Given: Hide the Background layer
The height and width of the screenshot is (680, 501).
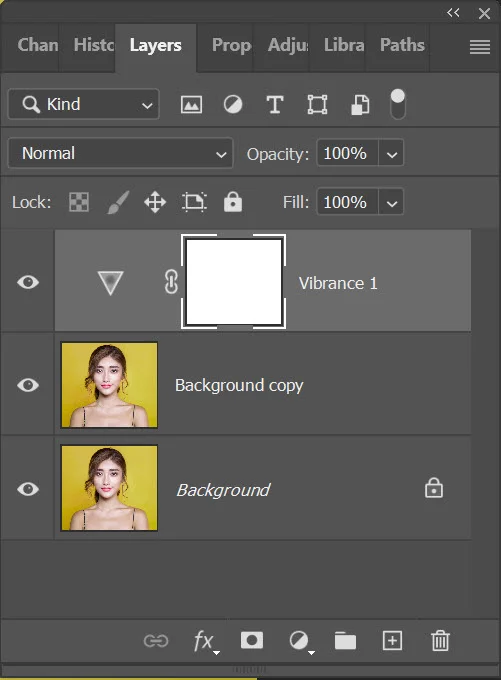Looking at the screenshot, I should [x=28, y=489].
